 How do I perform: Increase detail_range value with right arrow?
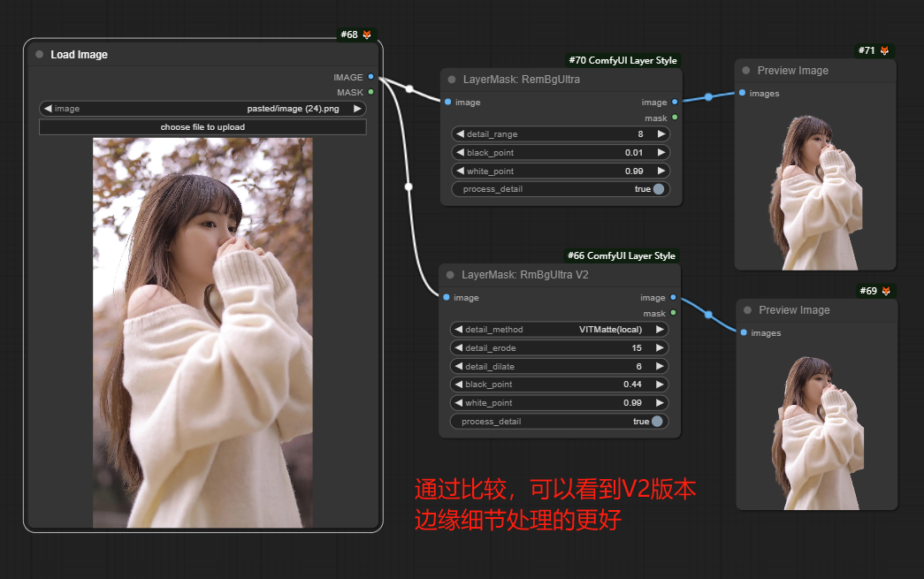[661, 134]
